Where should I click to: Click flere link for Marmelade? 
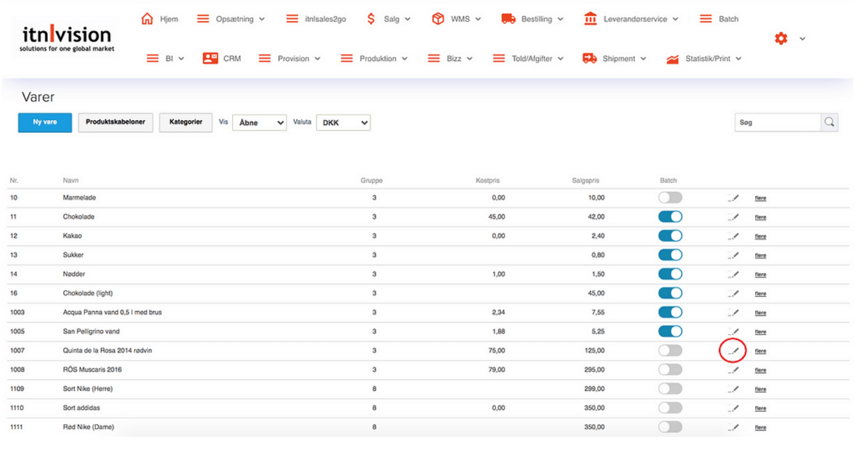[761, 198]
